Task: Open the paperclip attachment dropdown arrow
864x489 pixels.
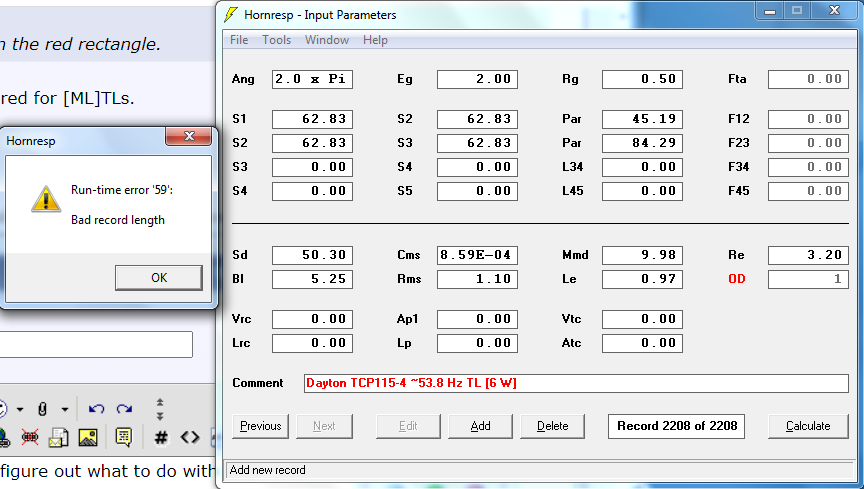Action: pyautogui.click(x=64, y=410)
